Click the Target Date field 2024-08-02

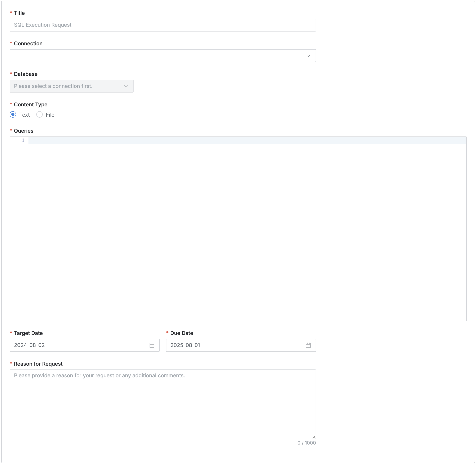coord(73,345)
